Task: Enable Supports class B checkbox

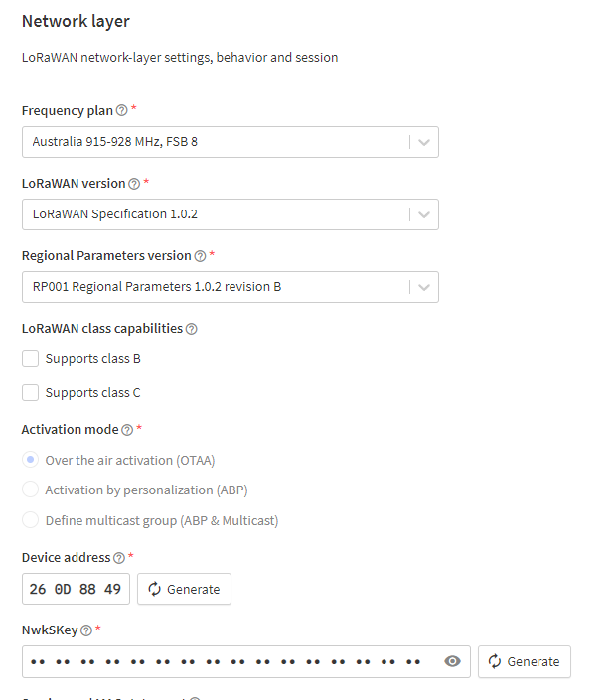Action: (31, 359)
